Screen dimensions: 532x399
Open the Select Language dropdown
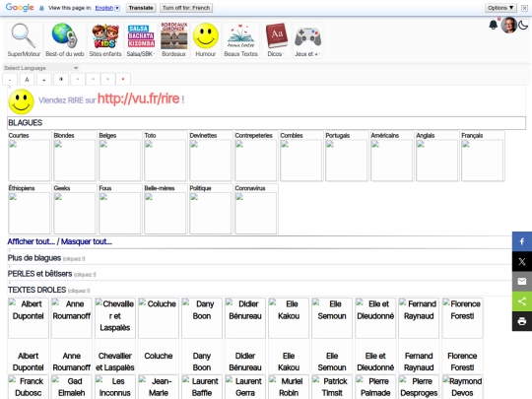(x=41, y=68)
